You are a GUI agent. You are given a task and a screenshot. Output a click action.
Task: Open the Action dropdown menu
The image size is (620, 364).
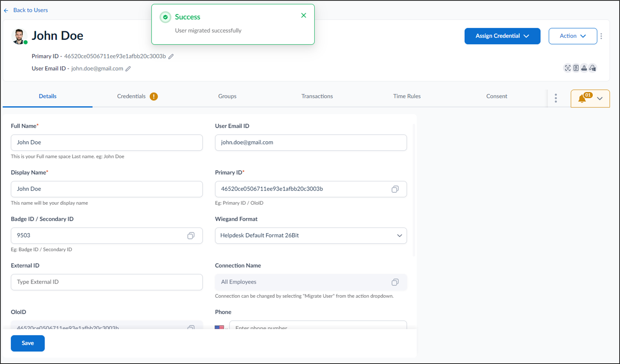573,36
